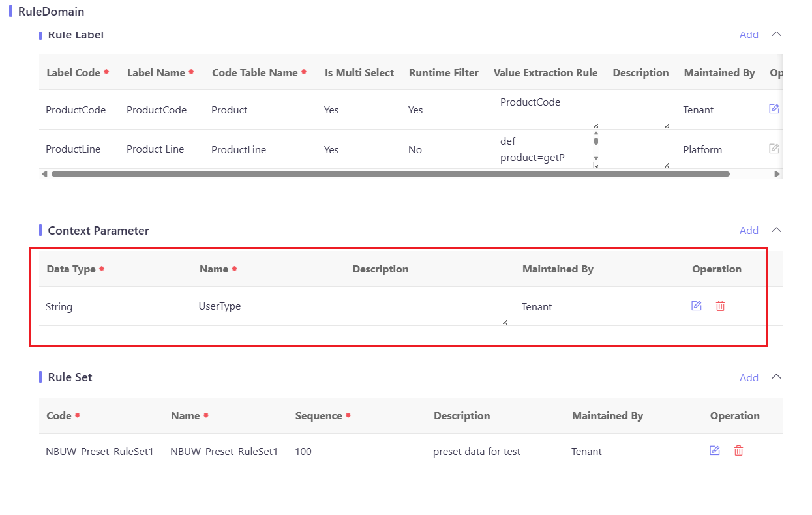The width and height of the screenshot is (812, 515).
Task: Edit the UserType context parameter
Action: (x=697, y=306)
